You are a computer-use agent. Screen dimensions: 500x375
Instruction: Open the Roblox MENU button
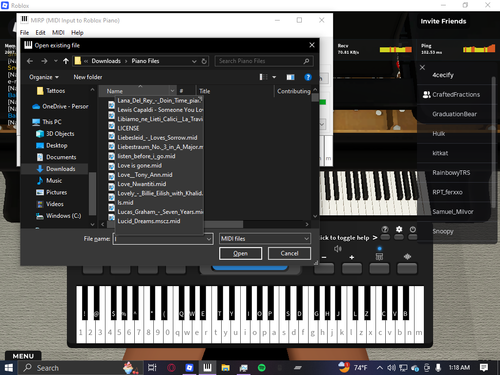23,356
